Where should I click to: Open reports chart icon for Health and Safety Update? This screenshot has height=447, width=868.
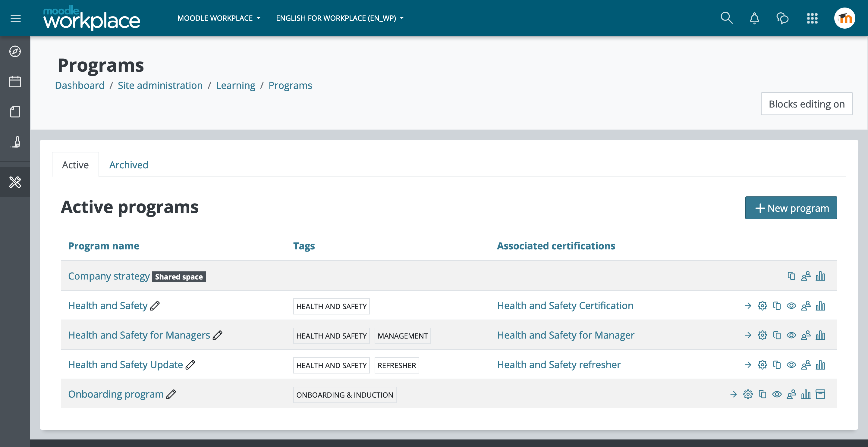click(x=820, y=365)
